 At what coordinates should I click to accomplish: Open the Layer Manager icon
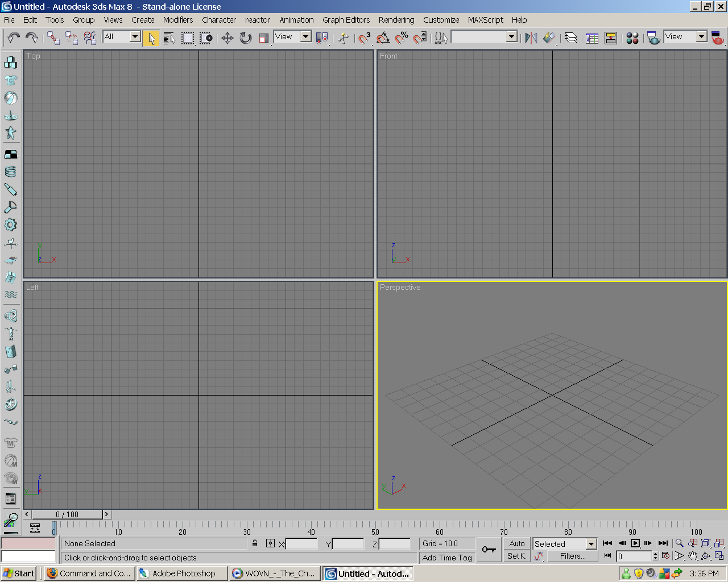pyautogui.click(x=571, y=38)
